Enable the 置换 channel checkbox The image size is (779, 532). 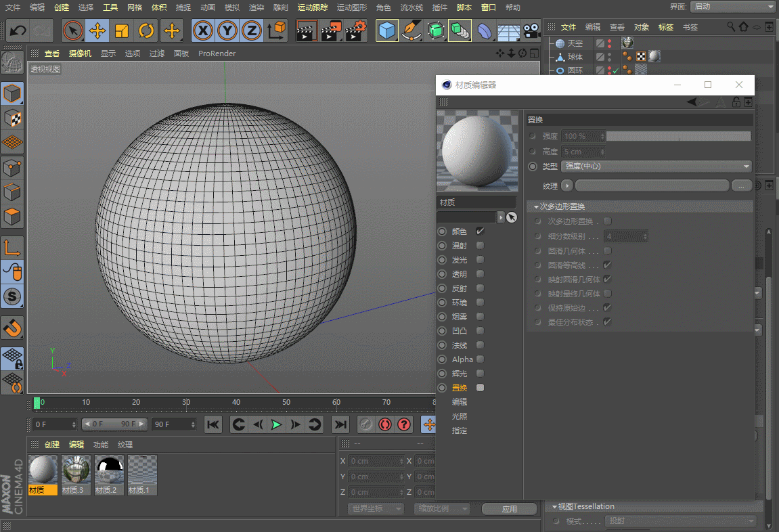click(x=480, y=388)
